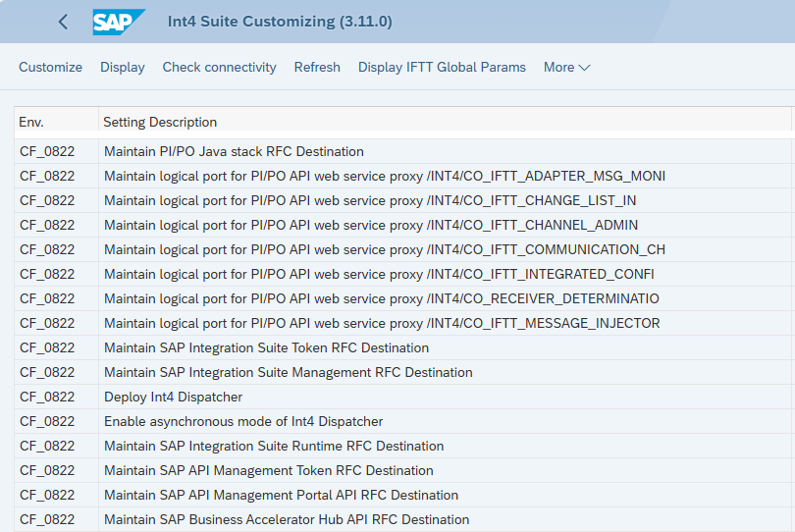Select the CO_IFTT_ADAPTER_MSG_MONI logical port row
795x532 pixels.
tap(384, 176)
